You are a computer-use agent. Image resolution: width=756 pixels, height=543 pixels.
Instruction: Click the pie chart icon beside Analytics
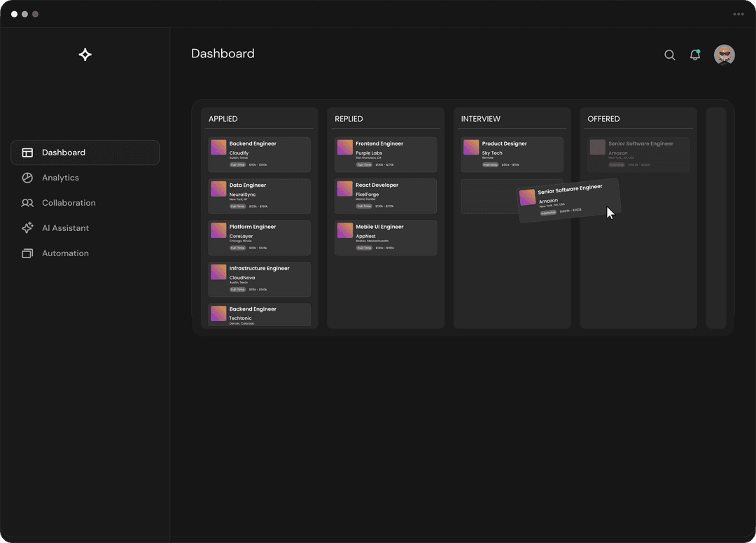coord(27,178)
